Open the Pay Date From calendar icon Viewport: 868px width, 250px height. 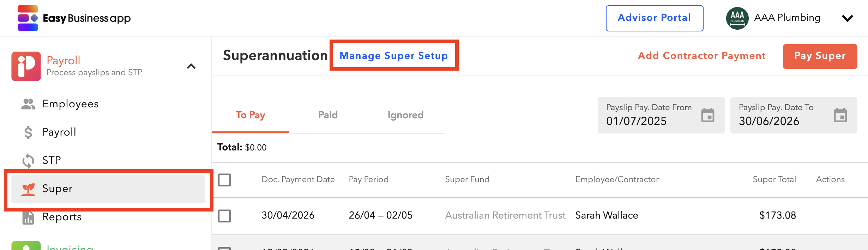(x=708, y=115)
